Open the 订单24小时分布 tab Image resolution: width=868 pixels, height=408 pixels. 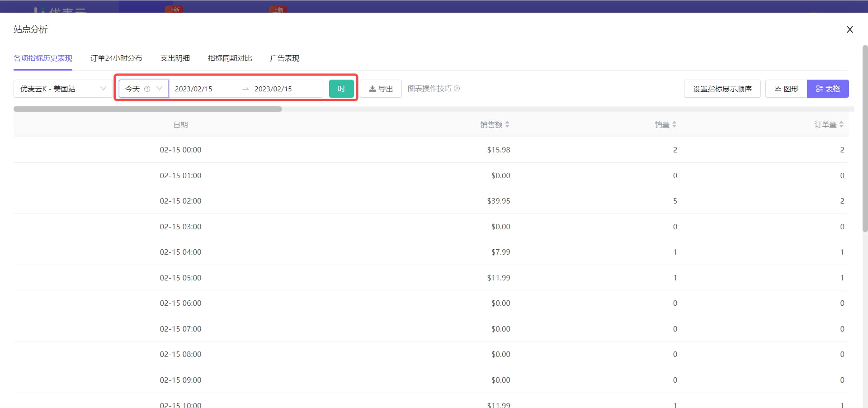116,58
